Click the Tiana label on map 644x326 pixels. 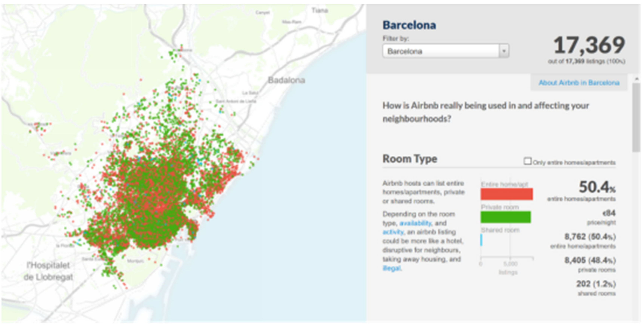[320, 10]
